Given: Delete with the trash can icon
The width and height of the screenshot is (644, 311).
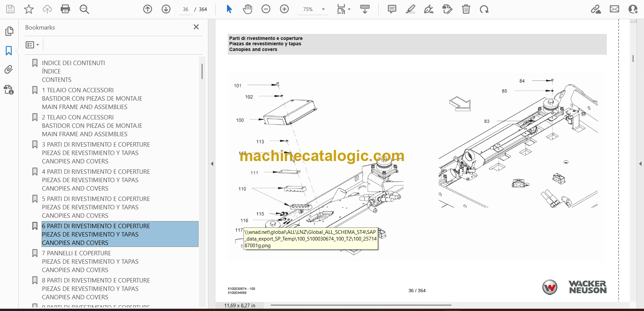Looking at the screenshot, I should [466, 9].
